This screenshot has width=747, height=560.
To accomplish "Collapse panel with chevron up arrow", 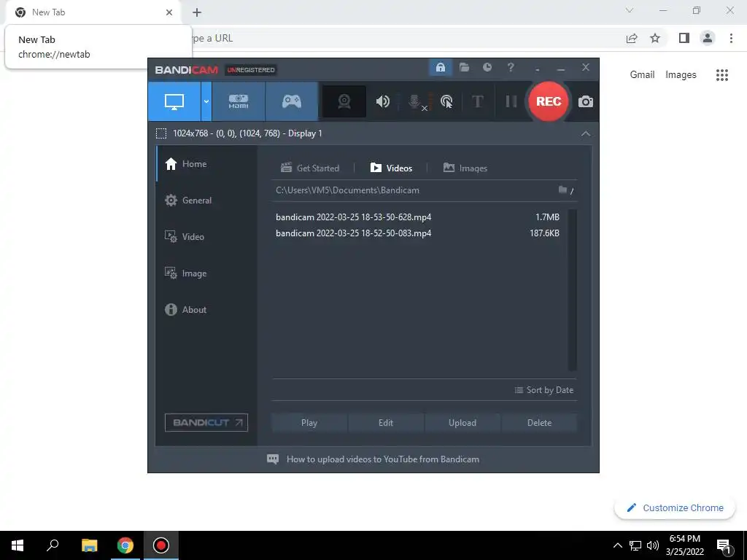I will pos(586,134).
